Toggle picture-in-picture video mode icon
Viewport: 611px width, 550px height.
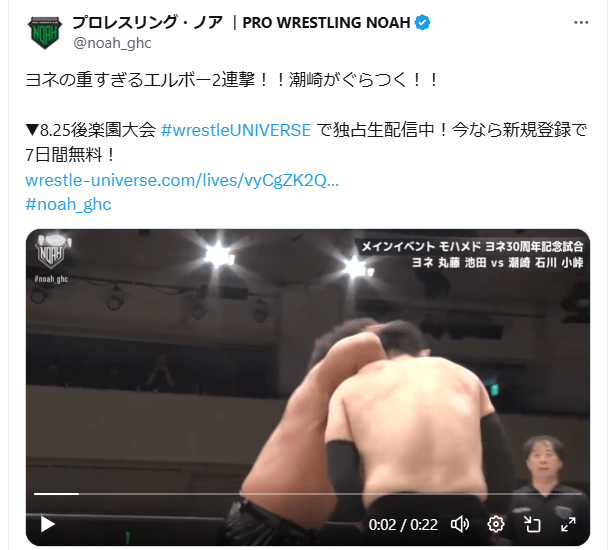point(532,524)
